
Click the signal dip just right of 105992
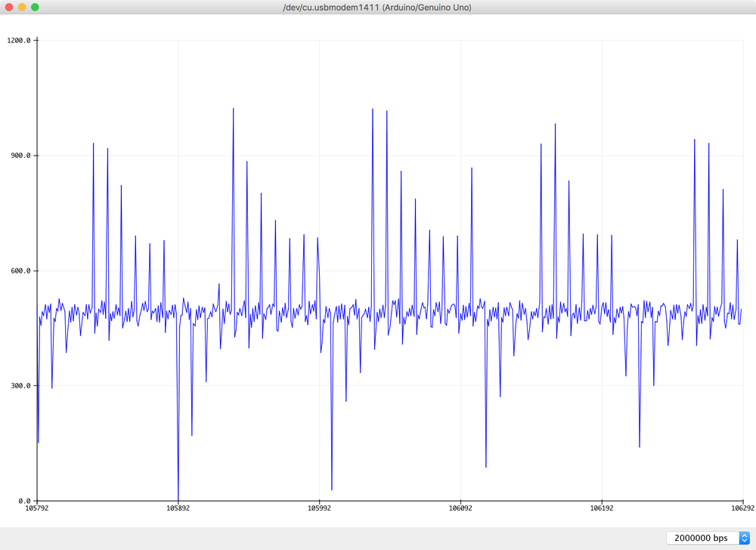(x=332, y=487)
